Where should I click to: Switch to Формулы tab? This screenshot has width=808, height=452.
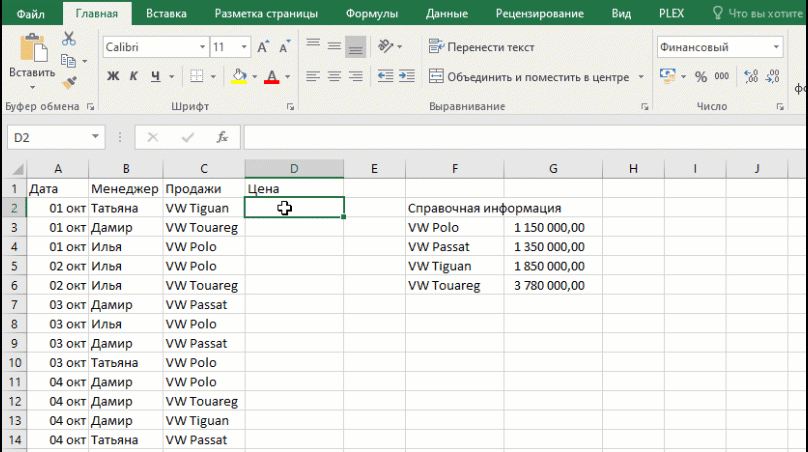[372, 13]
